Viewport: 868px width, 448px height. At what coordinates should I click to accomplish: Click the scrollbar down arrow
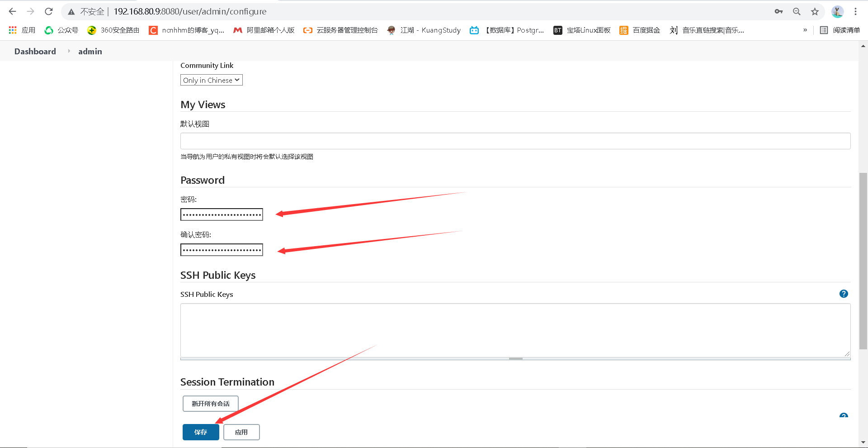(863, 443)
